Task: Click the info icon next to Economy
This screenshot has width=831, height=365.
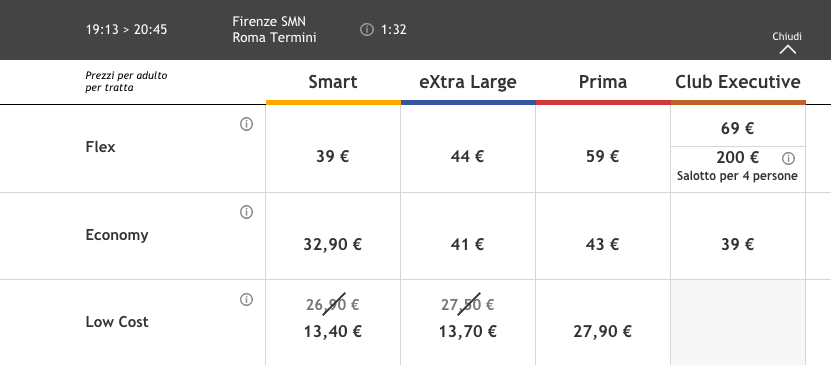Action: tap(246, 212)
